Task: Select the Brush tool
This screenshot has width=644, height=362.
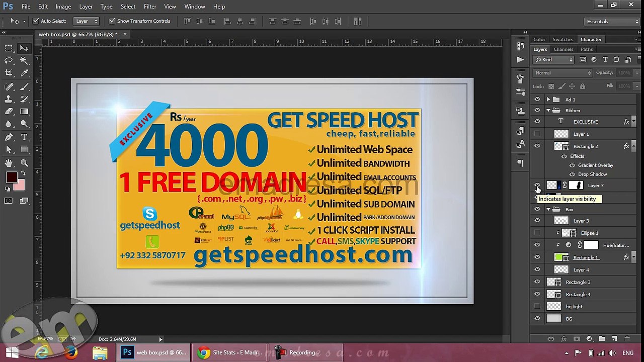Action: coord(24,86)
